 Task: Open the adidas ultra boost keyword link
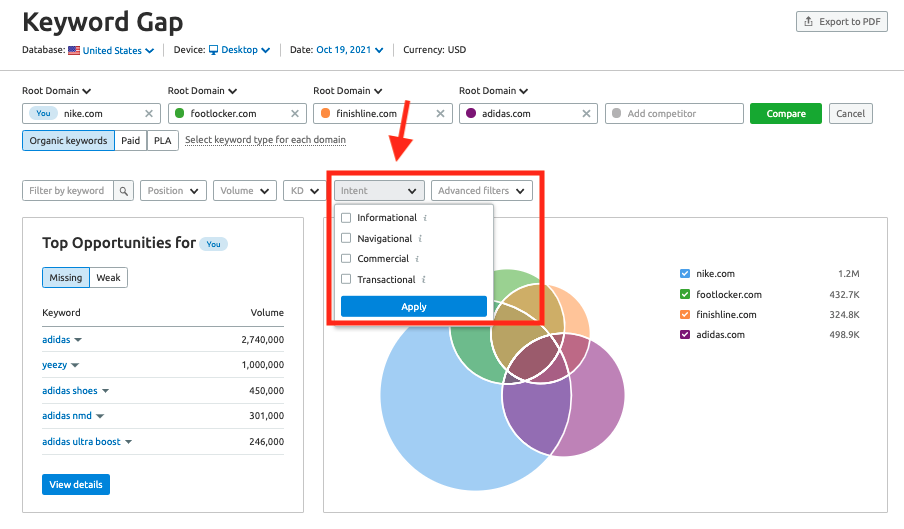tap(81, 442)
